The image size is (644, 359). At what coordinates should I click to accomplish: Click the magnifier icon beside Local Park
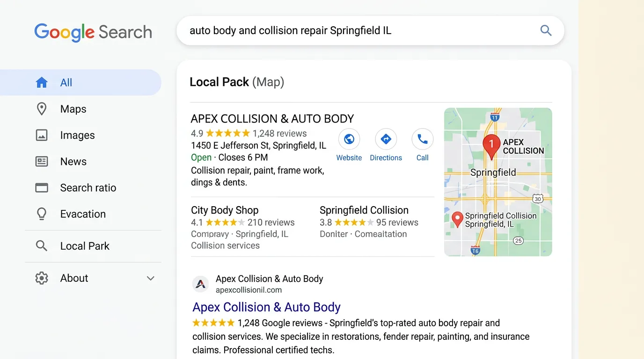click(42, 246)
